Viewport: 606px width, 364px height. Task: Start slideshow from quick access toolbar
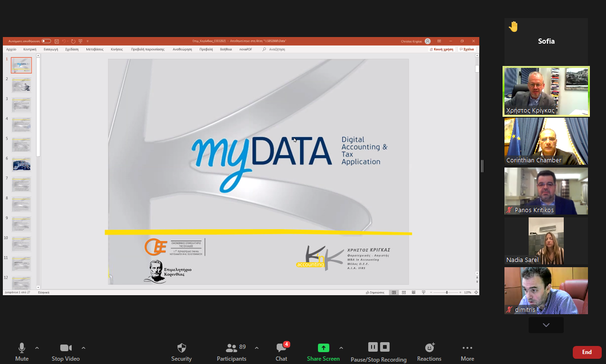point(80,41)
